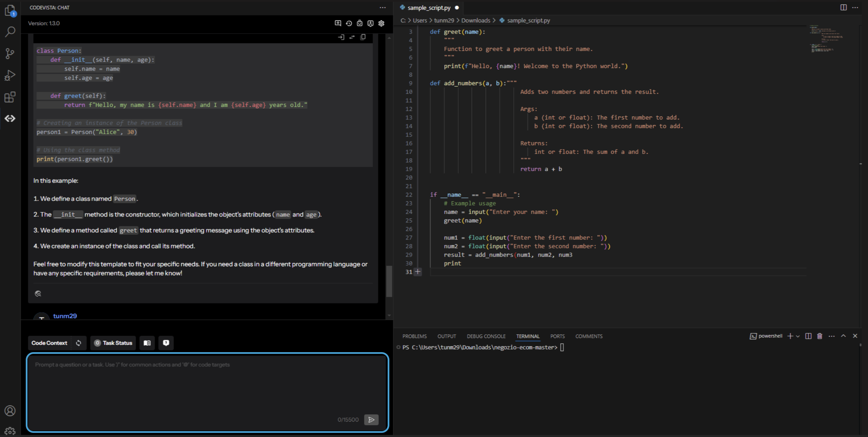Open the book guide icon button
Viewport: 868px width, 437px height.
tap(147, 343)
